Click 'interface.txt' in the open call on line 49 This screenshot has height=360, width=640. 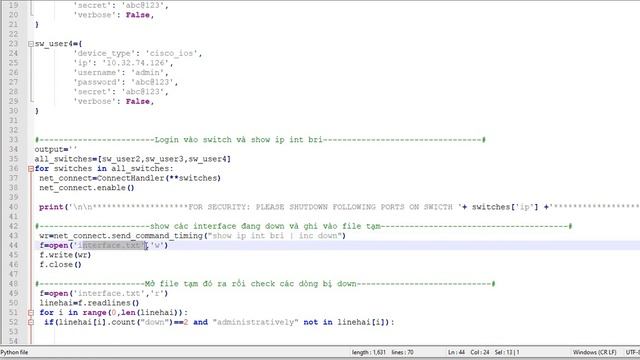point(109,293)
